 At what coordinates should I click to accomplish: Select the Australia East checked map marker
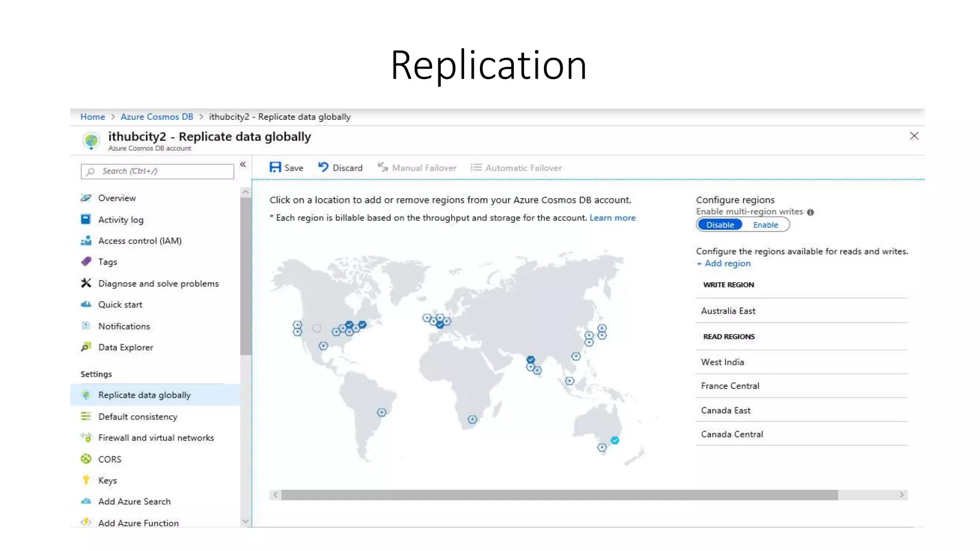pyautogui.click(x=615, y=441)
